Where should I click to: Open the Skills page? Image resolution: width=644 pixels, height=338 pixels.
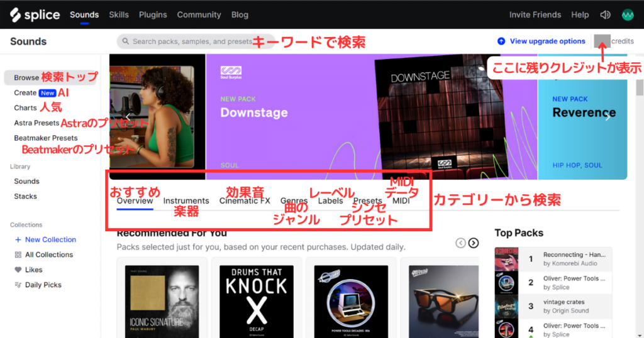(119, 15)
